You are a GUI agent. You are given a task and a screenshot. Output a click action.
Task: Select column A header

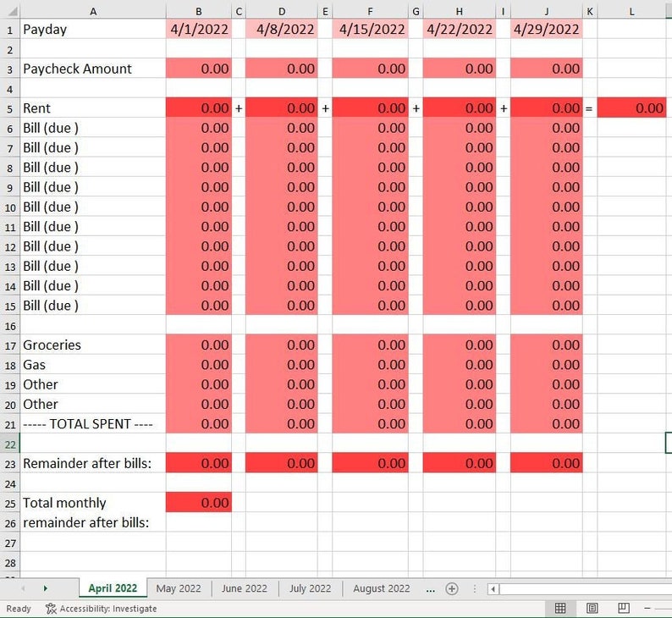(93, 12)
